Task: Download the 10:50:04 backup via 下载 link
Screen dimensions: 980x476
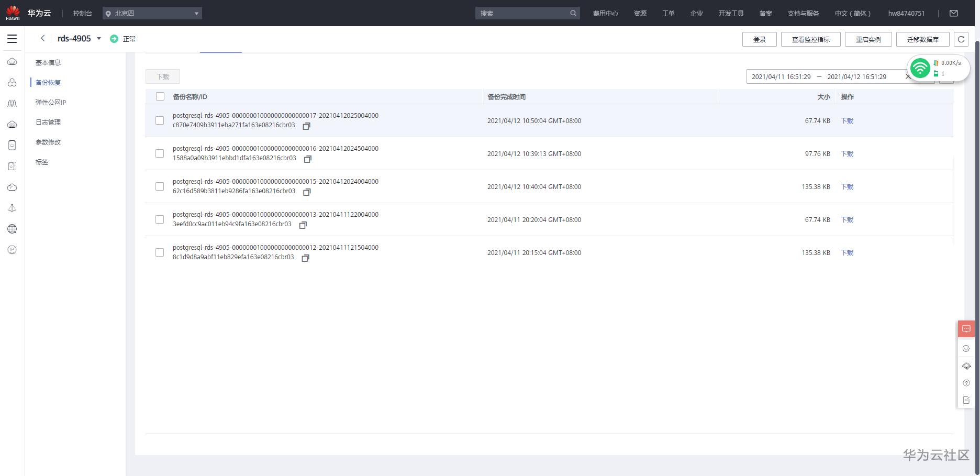Action: pyautogui.click(x=847, y=120)
